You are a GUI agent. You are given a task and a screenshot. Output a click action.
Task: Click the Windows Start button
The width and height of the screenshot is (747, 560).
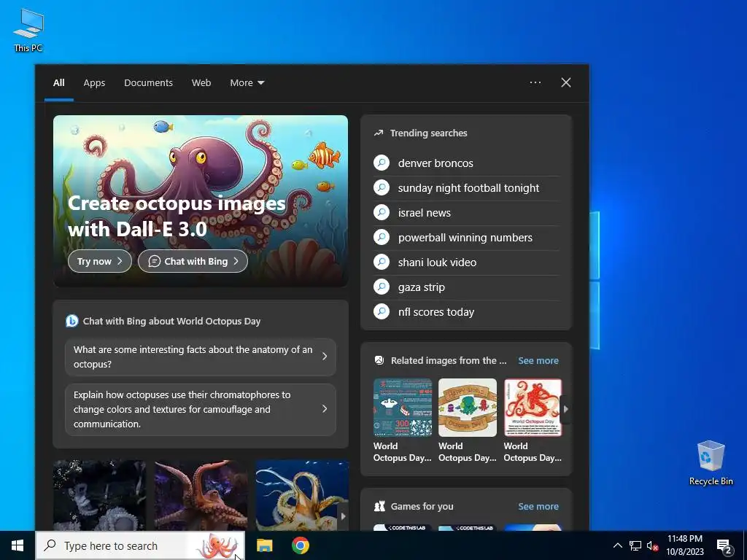18,545
